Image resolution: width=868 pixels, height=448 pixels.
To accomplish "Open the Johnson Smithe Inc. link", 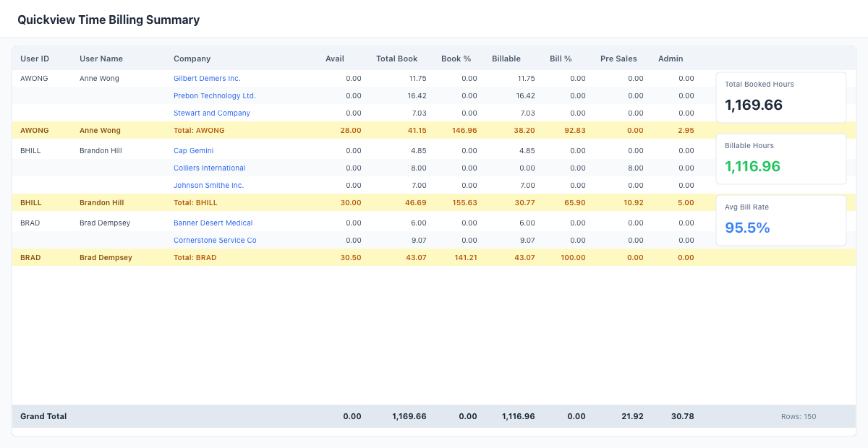I will coord(208,185).
